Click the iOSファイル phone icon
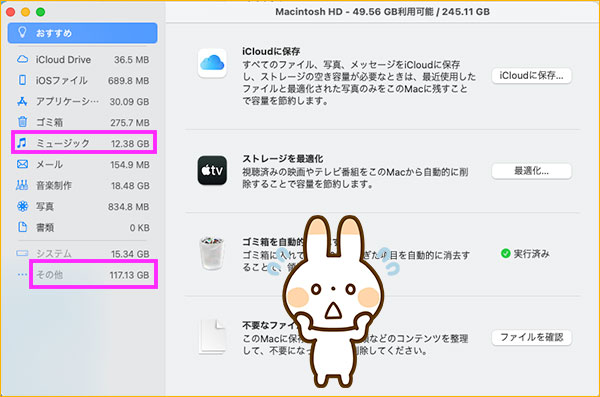The image size is (600, 397). (23, 80)
